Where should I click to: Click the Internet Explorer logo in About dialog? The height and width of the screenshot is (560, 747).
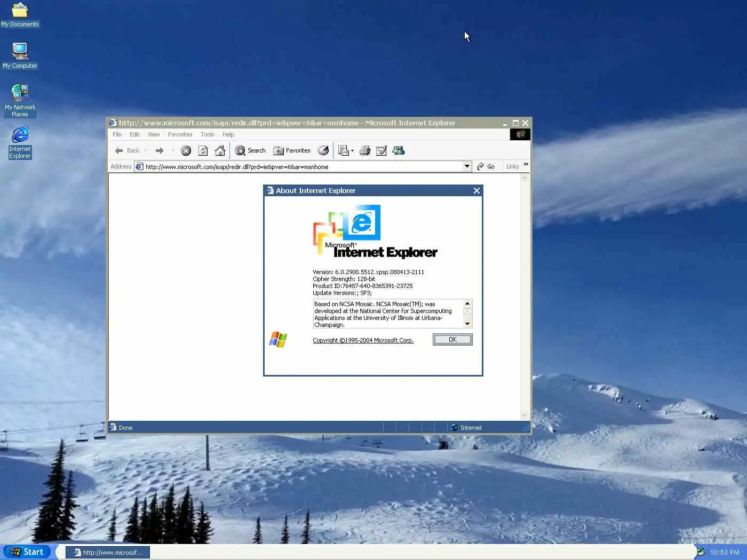click(x=375, y=232)
